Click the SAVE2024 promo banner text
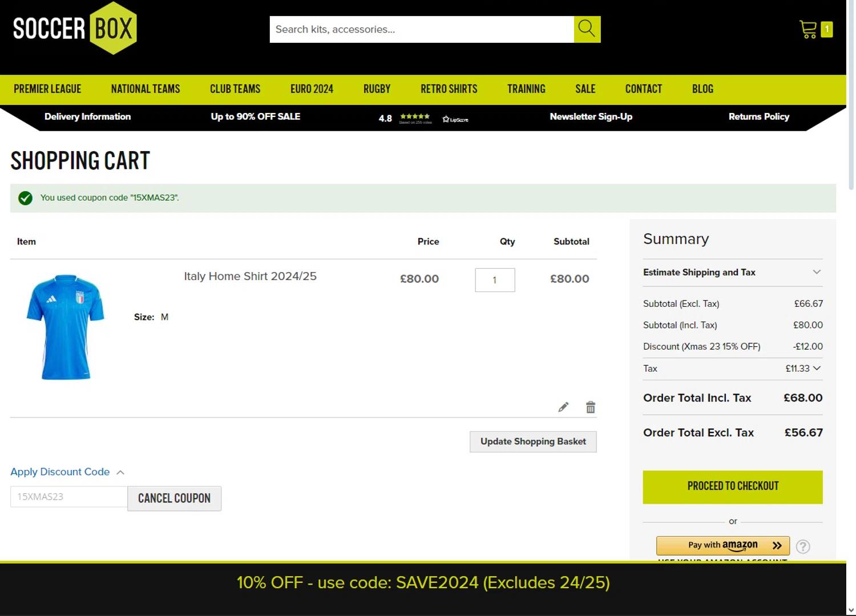This screenshot has width=856, height=616. (423, 582)
